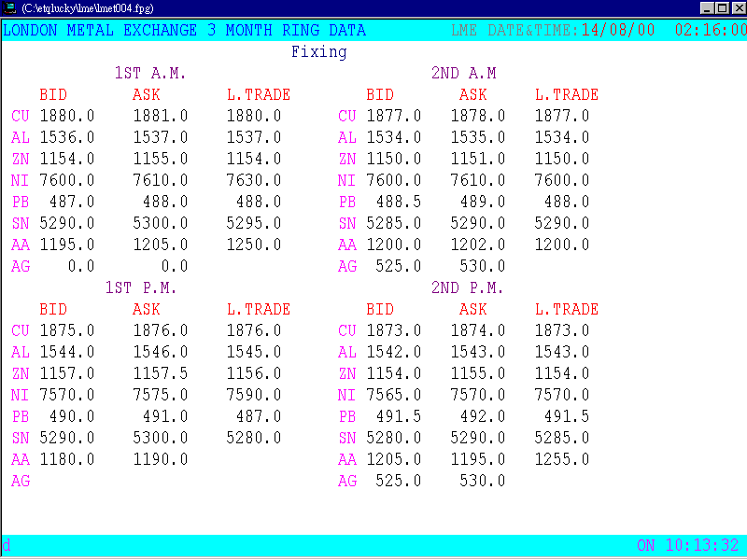Select the AG metal code in 2nd A.M. section
This screenshot has width=747, height=560.
pos(346,266)
